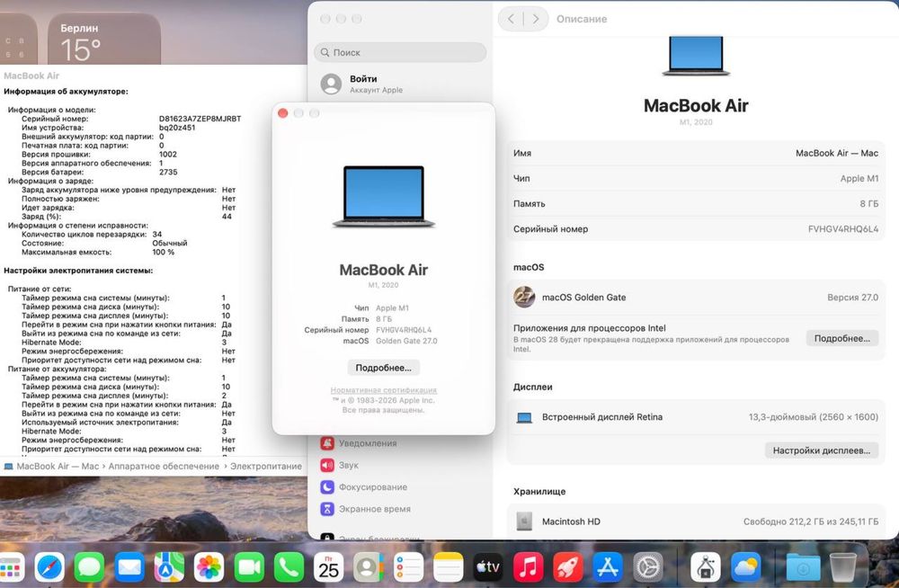Start FaceTime from the Dock
899x588 pixels.
[x=249, y=568]
